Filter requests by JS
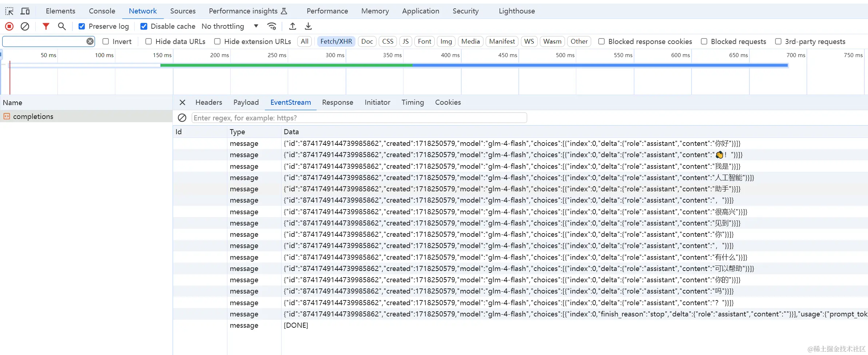 [405, 41]
